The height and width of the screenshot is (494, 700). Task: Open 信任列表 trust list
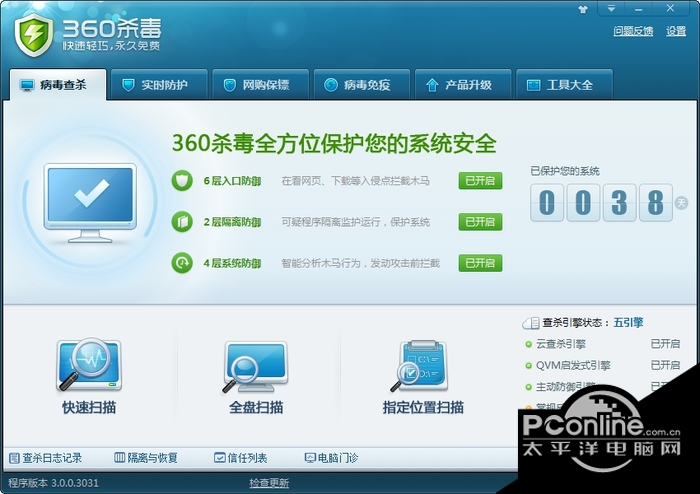[x=247, y=458]
